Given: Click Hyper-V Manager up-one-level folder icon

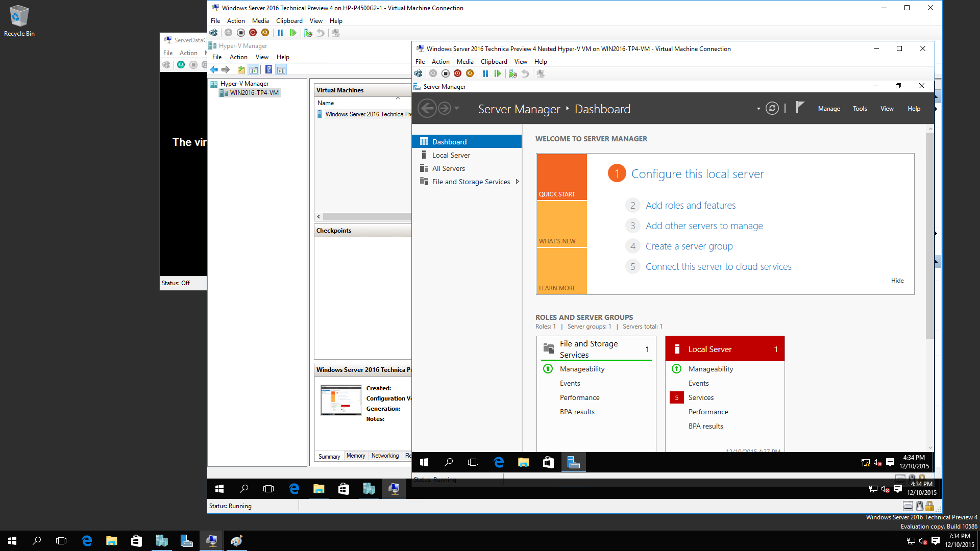Looking at the screenshot, I should pos(241,70).
